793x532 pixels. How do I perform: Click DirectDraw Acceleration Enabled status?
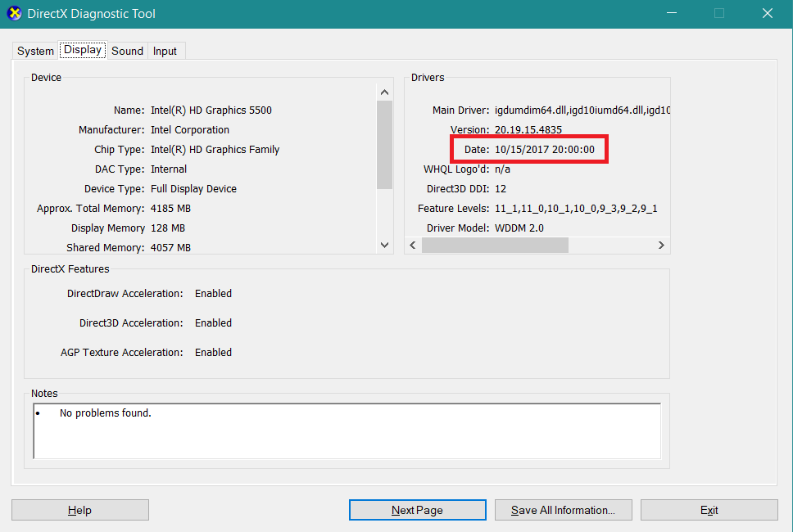[x=213, y=294]
